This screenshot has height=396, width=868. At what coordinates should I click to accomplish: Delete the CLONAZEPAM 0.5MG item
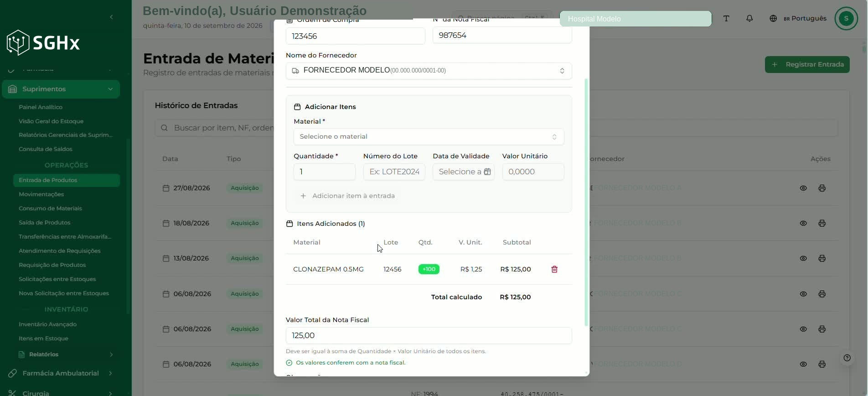(x=554, y=269)
